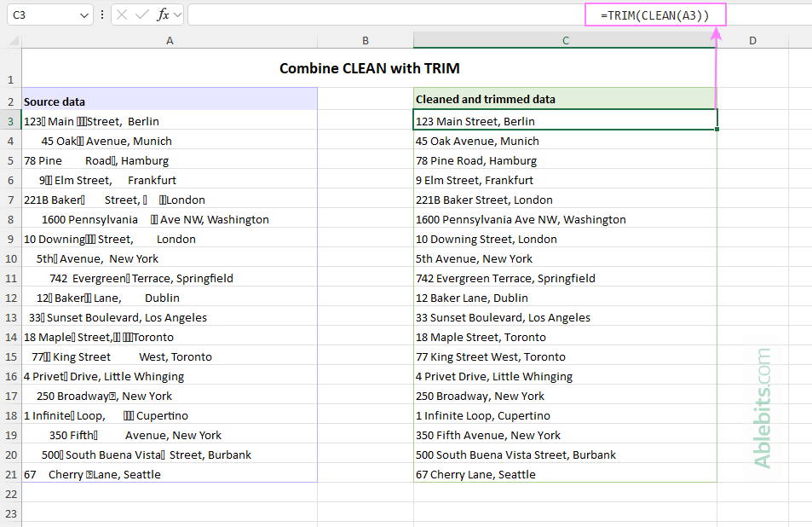
Task: Select row 21 header
Action: [11, 474]
